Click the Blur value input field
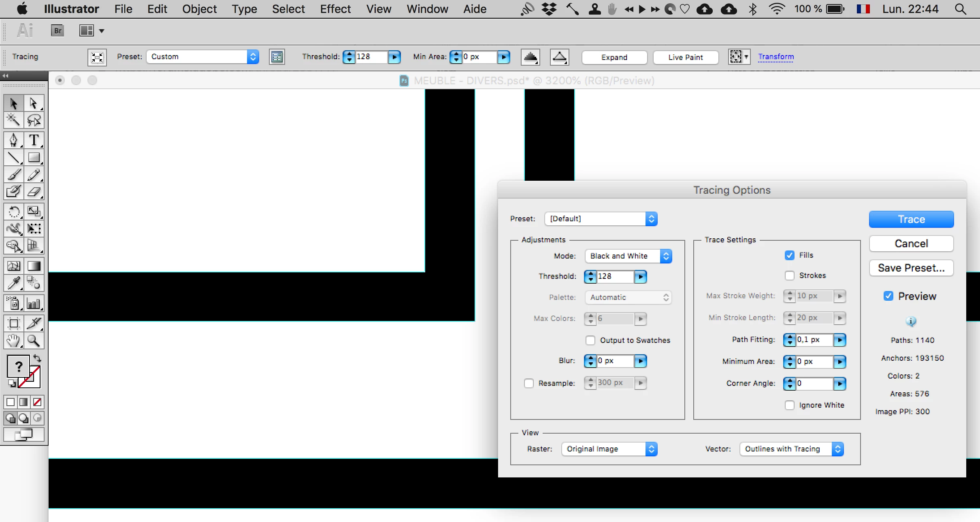Screen dimensions: 980x522 pos(615,361)
